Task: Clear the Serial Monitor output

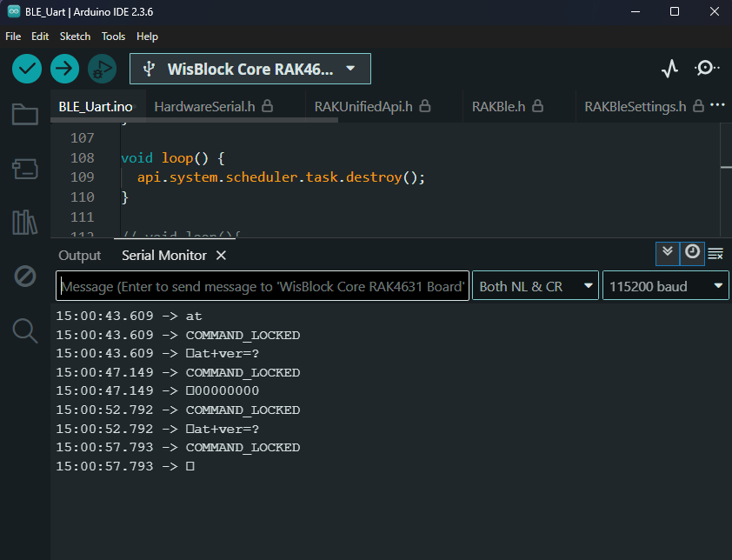Action: 715,254
